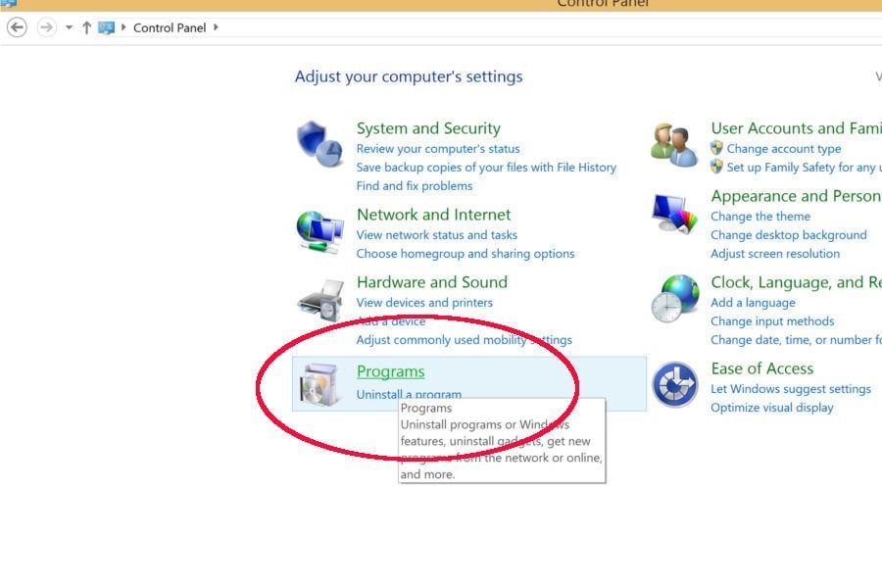
Task: Click the Back arrow button
Action: tap(17, 27)
